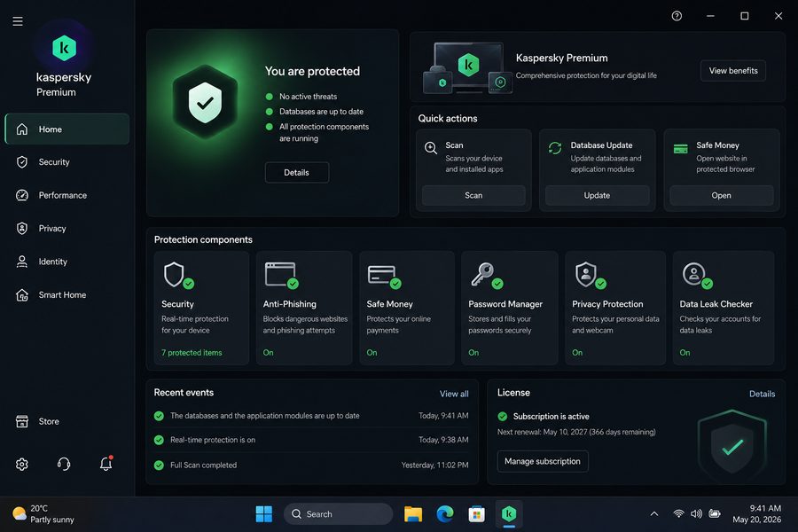Launch Microsoft Edge from taskbar
Viewport: 798px width, 532px height.
445,514
